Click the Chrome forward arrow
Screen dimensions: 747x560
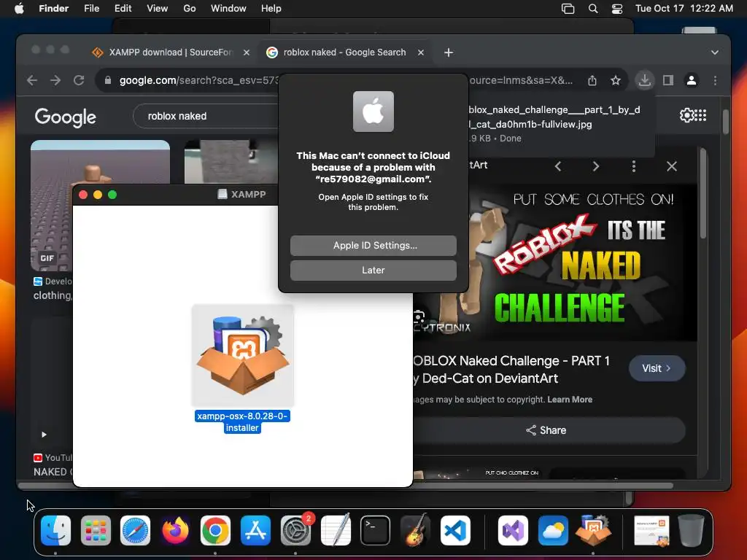pyautogui.click(x=55, y=80)
